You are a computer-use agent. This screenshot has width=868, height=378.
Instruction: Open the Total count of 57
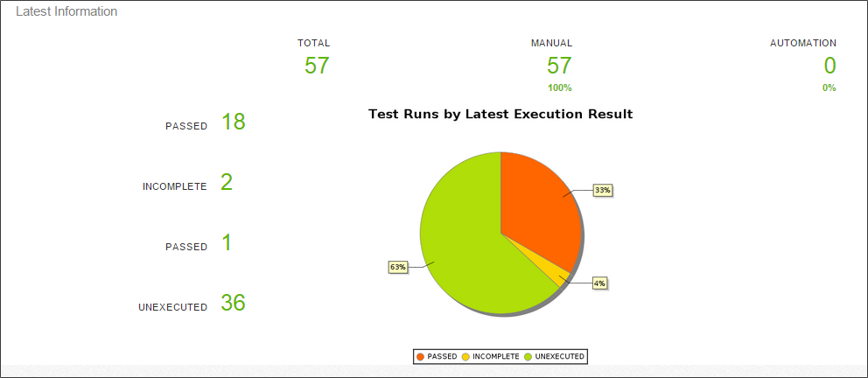pyautogui.click(x=317, y=66)
